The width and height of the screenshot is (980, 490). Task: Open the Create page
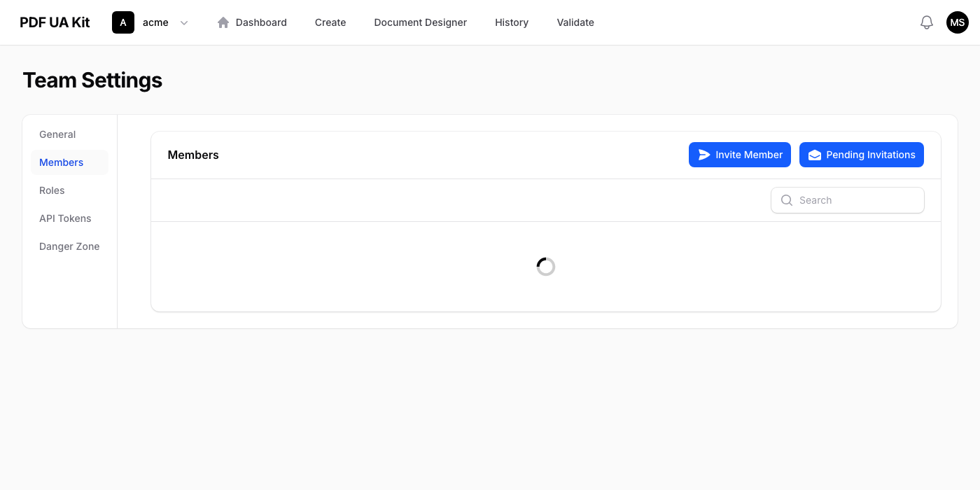(x=330, y=22)
